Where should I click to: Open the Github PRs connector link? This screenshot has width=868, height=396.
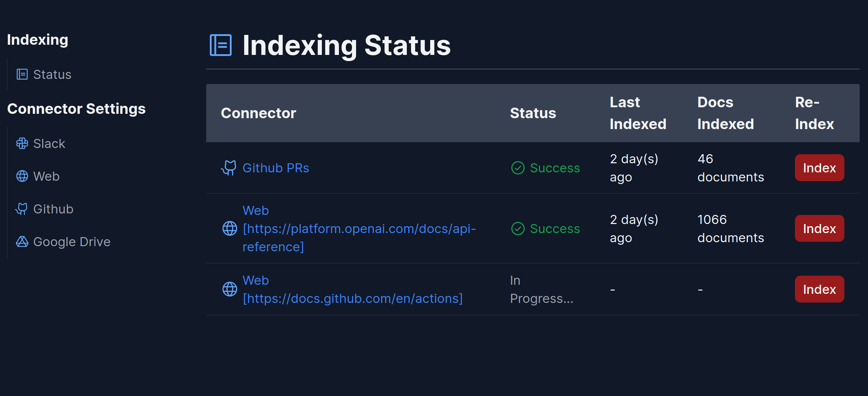[276, 168]
